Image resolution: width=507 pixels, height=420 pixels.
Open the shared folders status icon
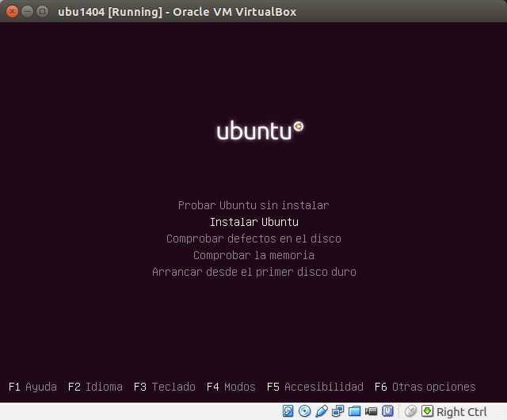354,411
